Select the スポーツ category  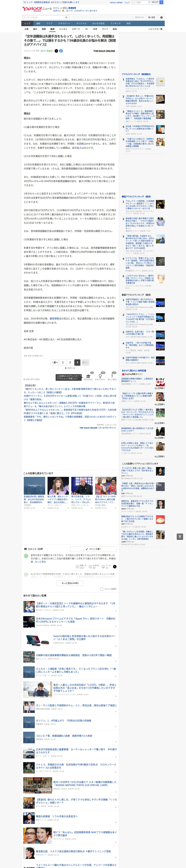pos(76,29)
